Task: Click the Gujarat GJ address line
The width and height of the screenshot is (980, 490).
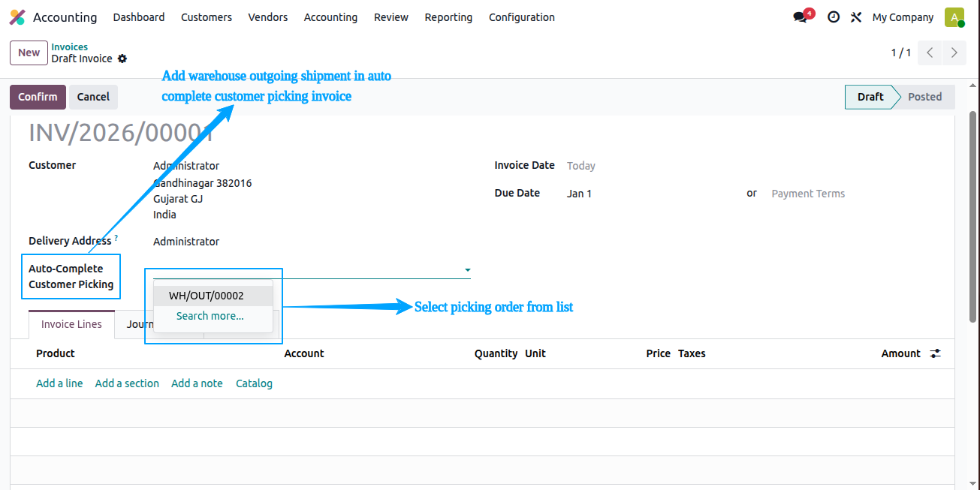Action: coord(178,199)
